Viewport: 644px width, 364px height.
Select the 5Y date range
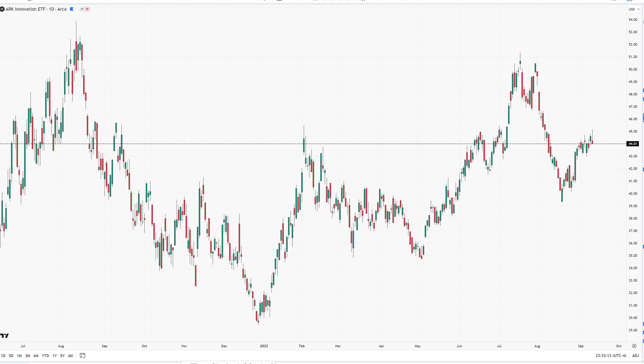pos(63,355)
